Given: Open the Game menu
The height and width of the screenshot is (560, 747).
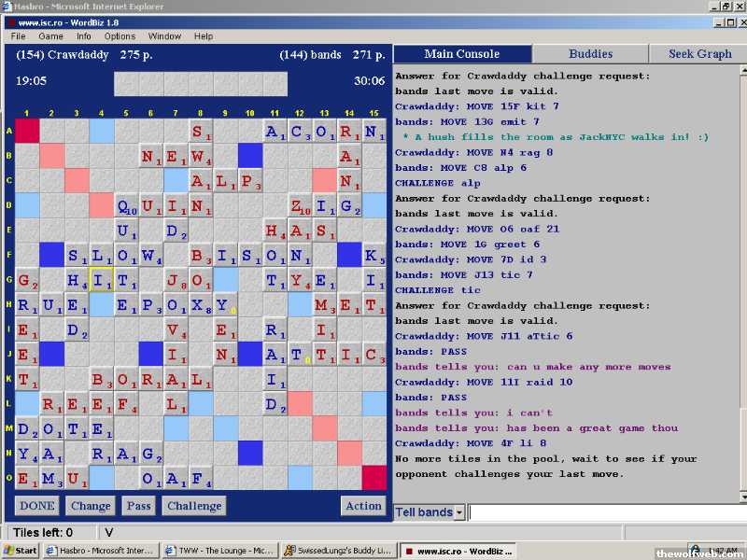Looking at the screenshot, I should (x=50, y=36).
